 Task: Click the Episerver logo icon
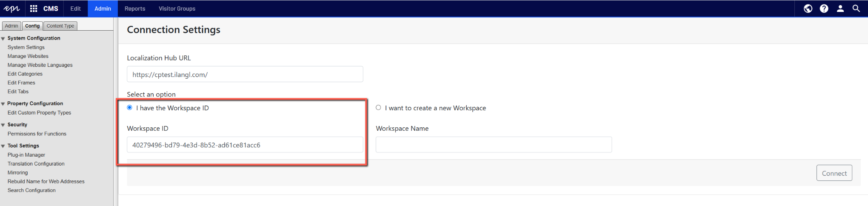coord(11,9)
